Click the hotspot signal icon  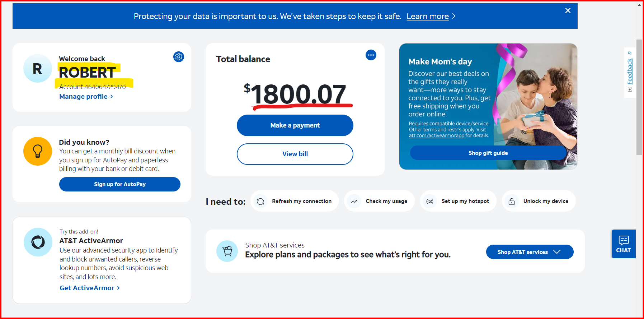(x=430, y=202)
